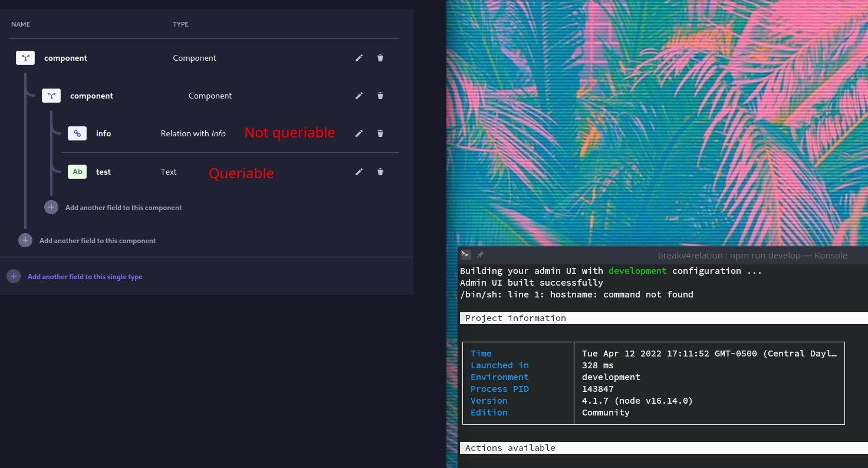Click the 'Version' label in Konsole
The image size is (868, 468).
point(489,401)
